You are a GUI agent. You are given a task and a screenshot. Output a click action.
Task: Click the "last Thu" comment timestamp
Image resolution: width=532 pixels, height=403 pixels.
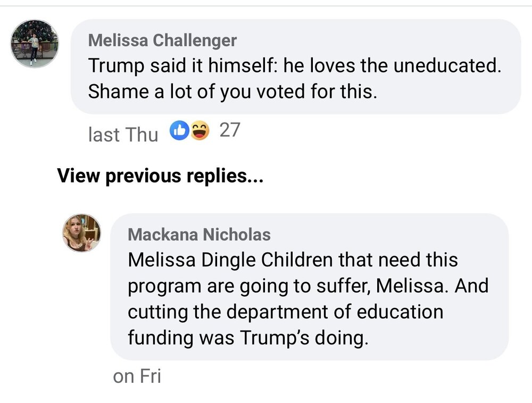(x=123, y=134)
